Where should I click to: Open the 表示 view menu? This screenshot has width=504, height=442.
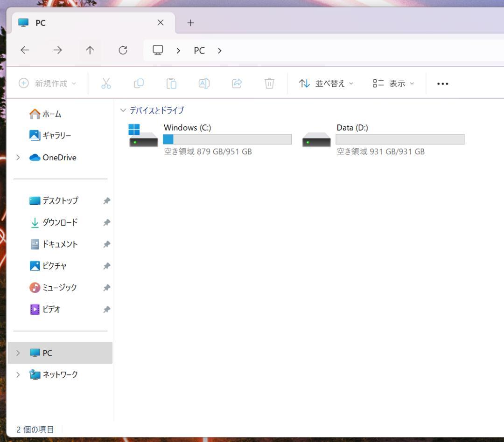click(x=393, y=83)
